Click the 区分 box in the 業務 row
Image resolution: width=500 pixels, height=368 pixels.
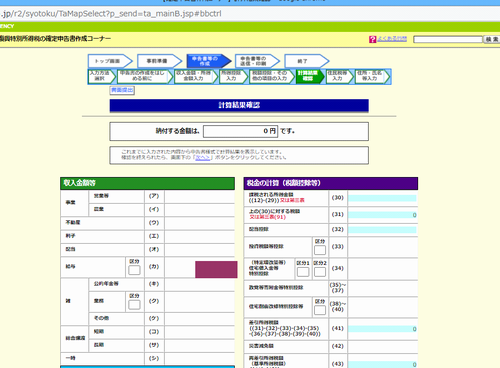click(x=134, y=304)
